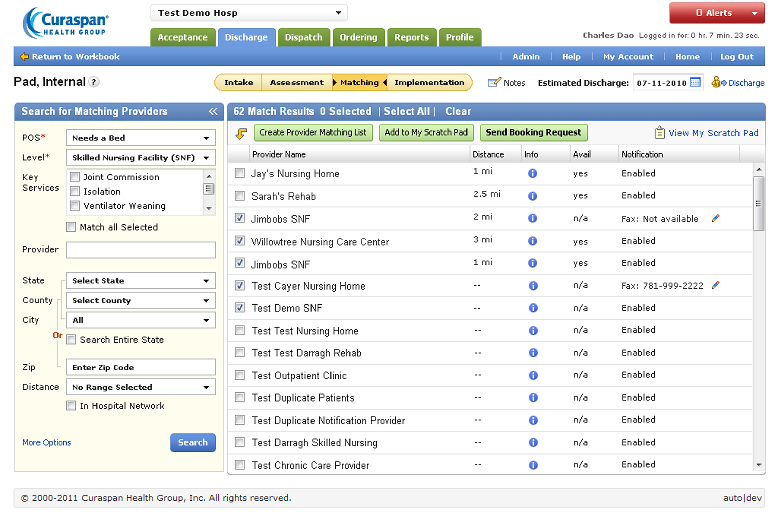Open Notes pencil icon
Viewport: 778px width, 532px height.
[494, 82]
